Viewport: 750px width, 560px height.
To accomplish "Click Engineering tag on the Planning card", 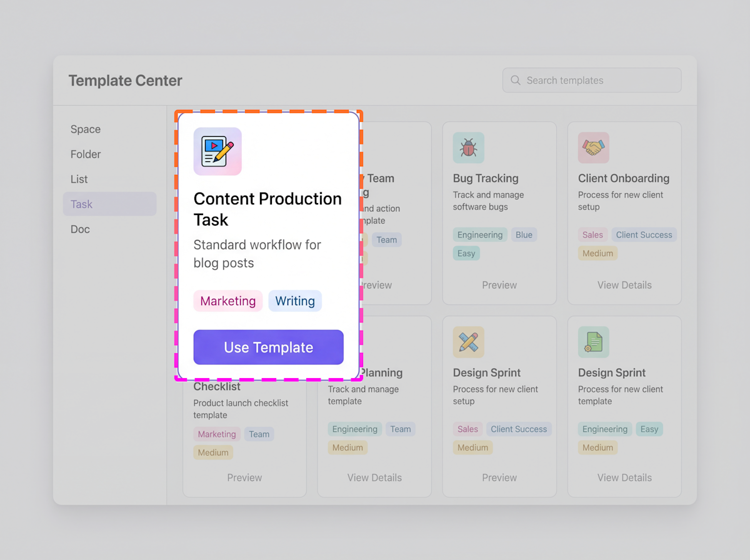I will pos(355,429).
